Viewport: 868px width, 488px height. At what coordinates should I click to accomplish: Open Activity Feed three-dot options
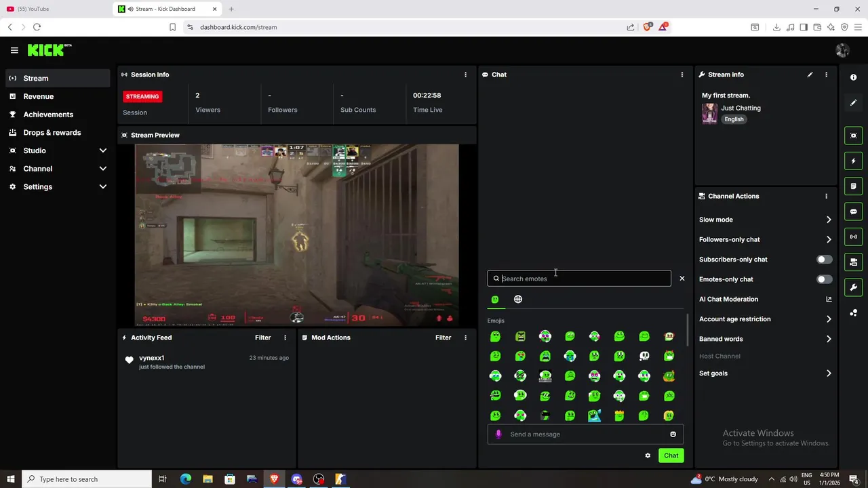coord(285,338)
